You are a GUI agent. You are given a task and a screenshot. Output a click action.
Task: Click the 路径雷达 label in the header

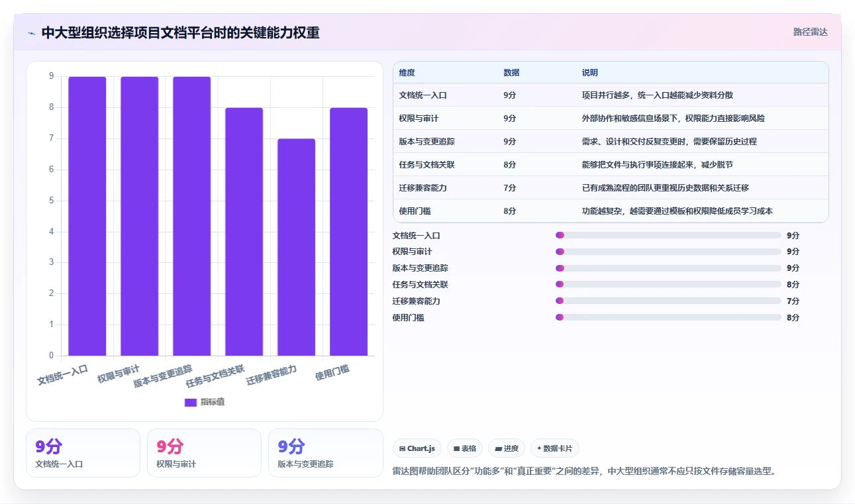coord(811,32)
